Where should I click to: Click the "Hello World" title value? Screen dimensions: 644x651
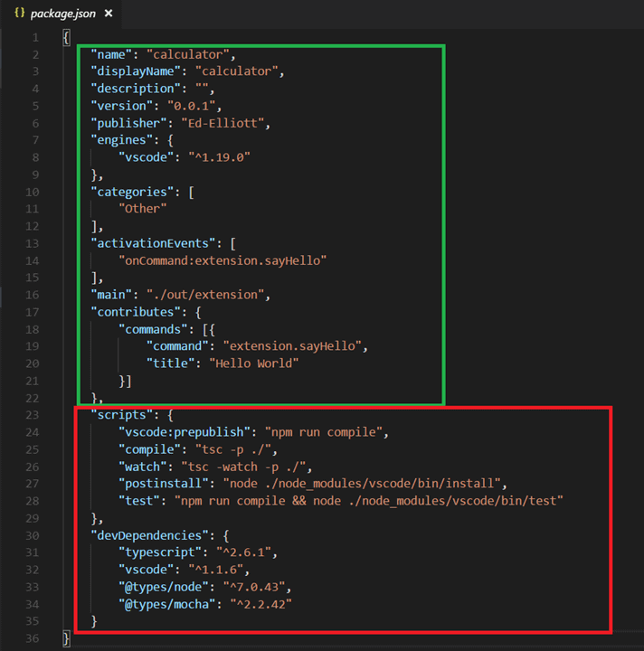tap(253, 363)
